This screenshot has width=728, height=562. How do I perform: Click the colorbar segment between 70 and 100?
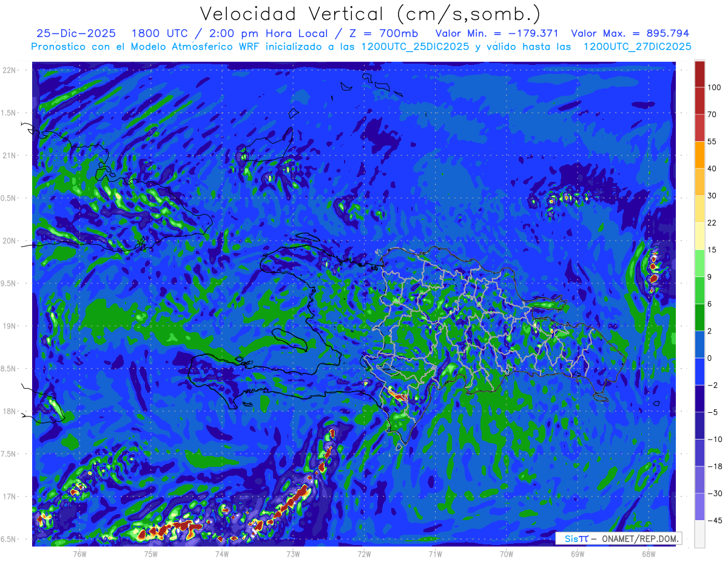699,101
